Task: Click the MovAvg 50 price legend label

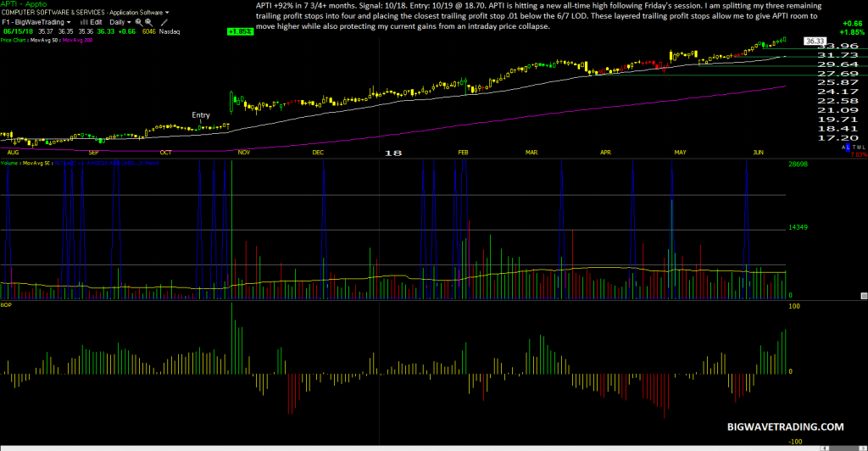Action: [x=45, y=41]
